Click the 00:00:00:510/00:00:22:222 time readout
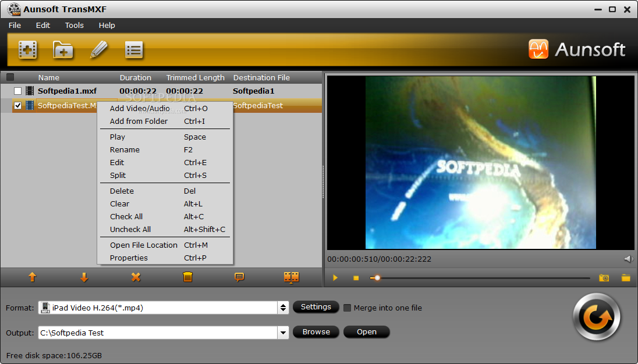This screenshot has width=638, height=364. [x=379, y=259]
